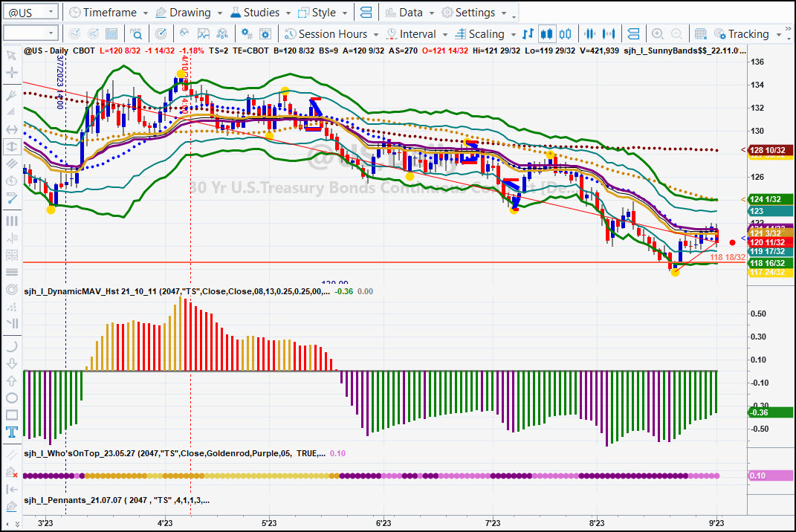Open the @US symbol combo box
Image resolution: width=796 pixels, height=532 pixels.
[30, 12]
